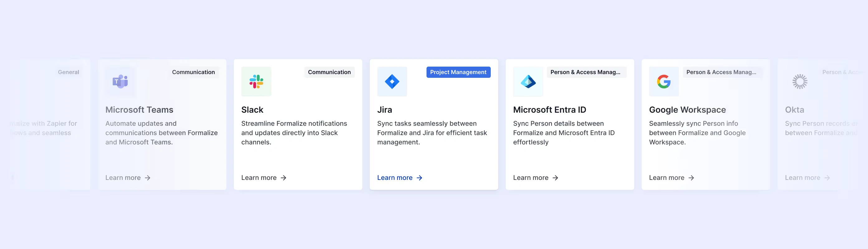Click the Microsoft Entra ID title

(550, 110)
